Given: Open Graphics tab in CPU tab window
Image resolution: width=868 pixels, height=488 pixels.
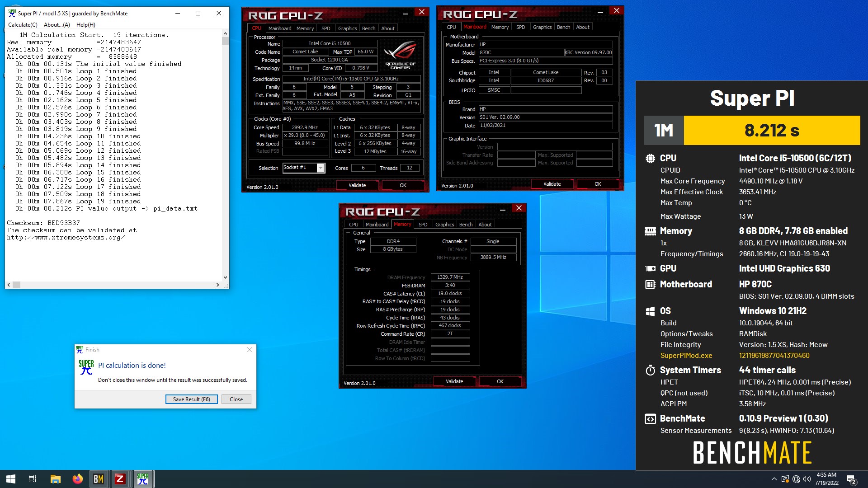Looking at the screenshot, I should tap(348, 28).
